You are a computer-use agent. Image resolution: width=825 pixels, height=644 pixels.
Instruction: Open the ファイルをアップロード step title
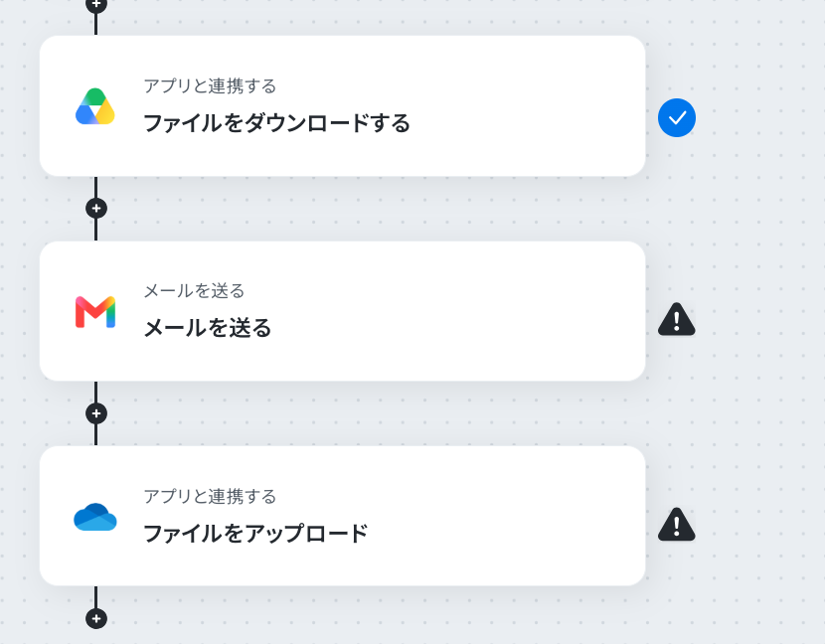[x=255, y=533]
